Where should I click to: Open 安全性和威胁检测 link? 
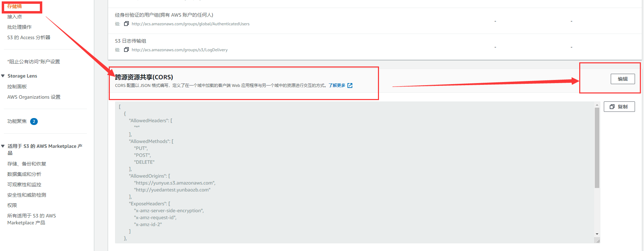[x=27, y=195]
